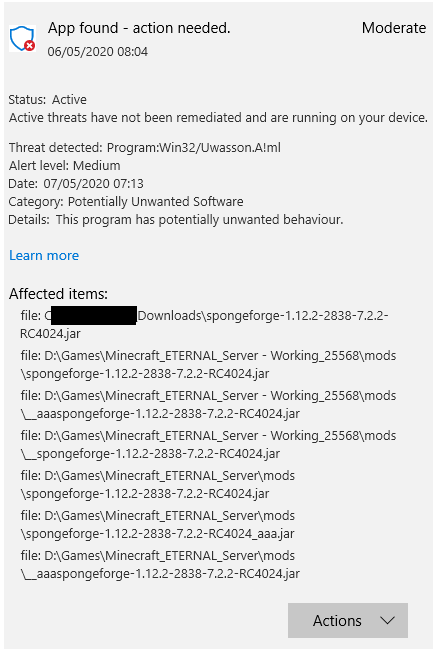Viewport: 435px width, 649px height.
Task: Click the last __aaaspongeforge jar entry
Action: (160, 565)
